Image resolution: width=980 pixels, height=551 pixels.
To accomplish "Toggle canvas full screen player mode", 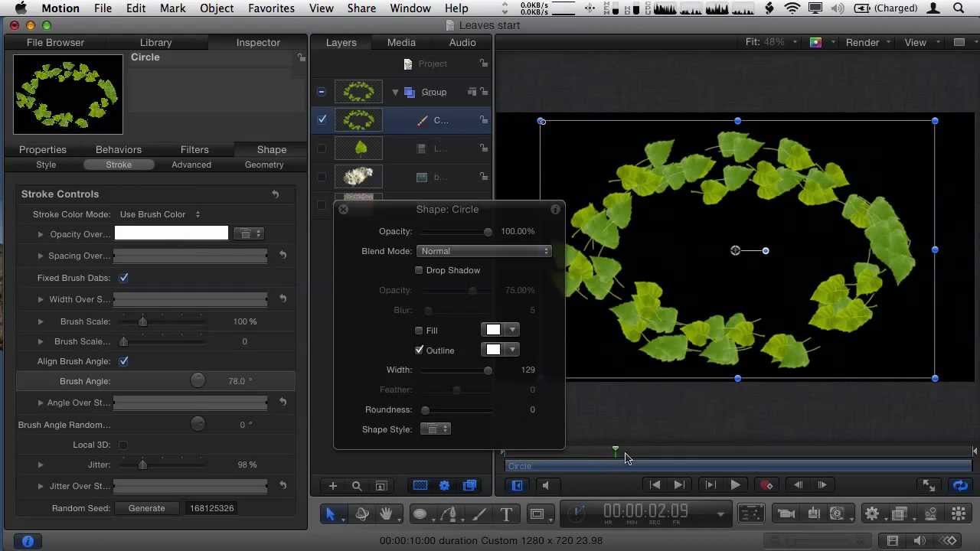I will [929, 485].
